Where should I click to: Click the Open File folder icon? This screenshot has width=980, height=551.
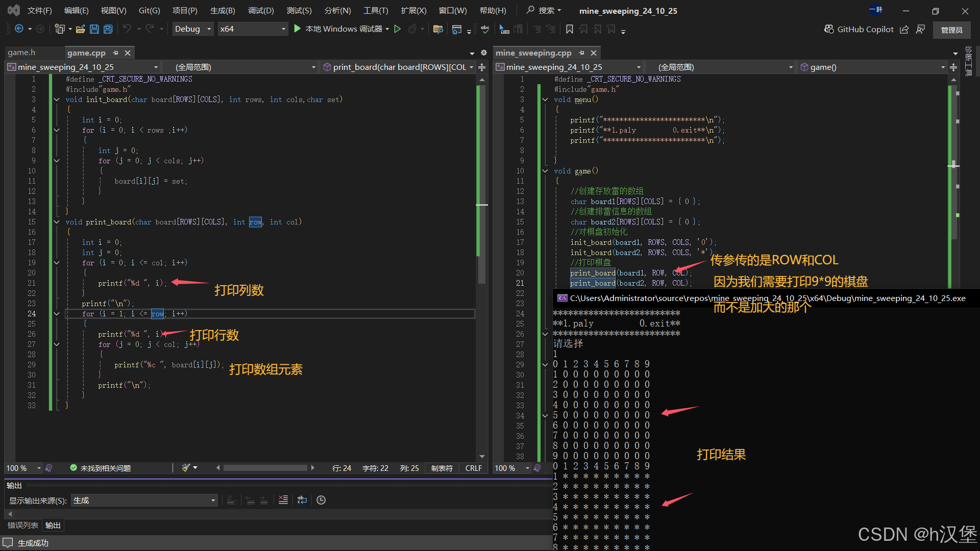coord(80,29)
